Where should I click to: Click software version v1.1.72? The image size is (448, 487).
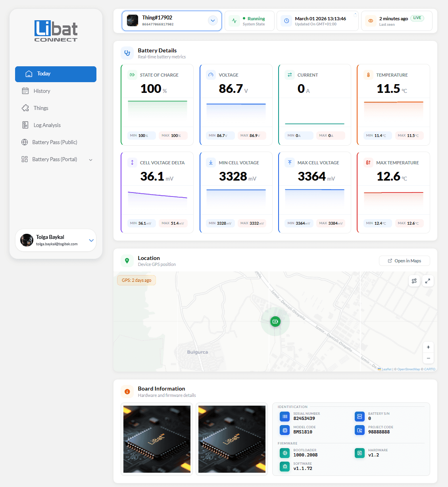tap(303, 468)
